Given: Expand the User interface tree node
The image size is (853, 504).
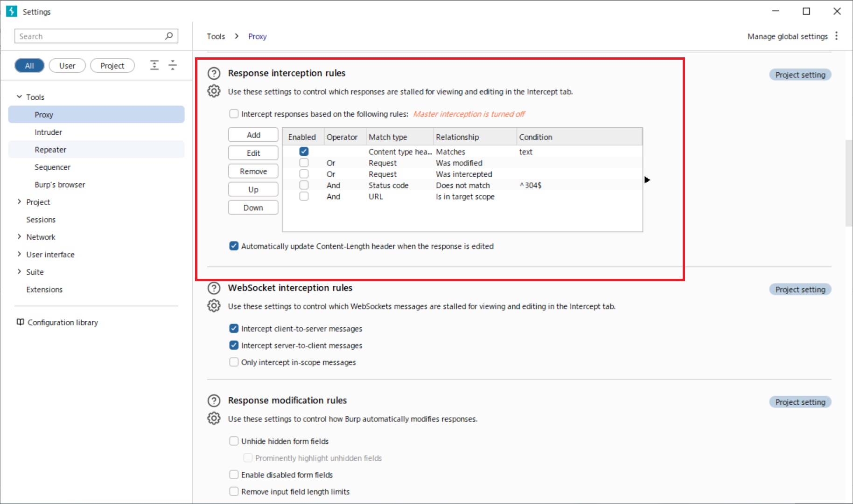Looking at the screenshot, I should pyautogui.click(x=19, y=254).
